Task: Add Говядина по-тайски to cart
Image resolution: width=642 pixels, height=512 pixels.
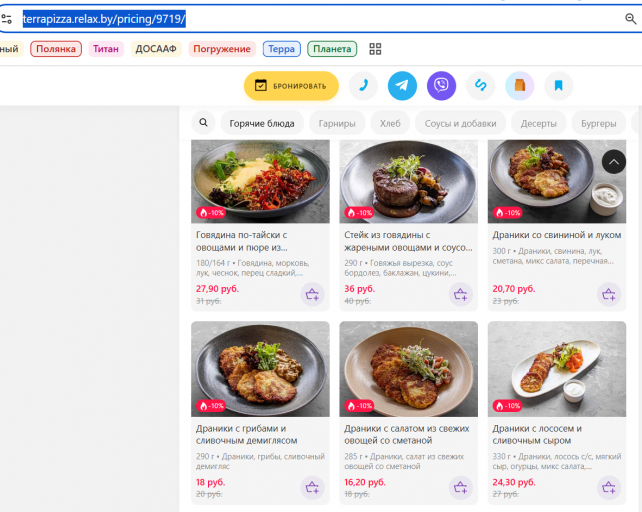Action: coord(312,294)
